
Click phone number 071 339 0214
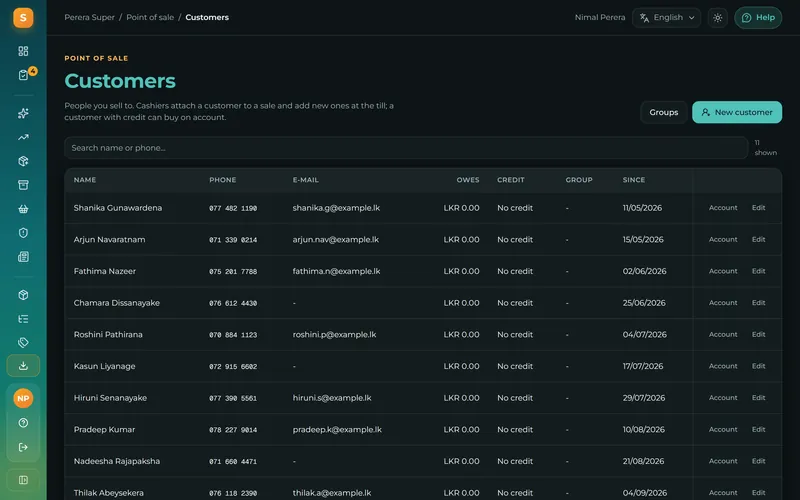tap(233, 240)
